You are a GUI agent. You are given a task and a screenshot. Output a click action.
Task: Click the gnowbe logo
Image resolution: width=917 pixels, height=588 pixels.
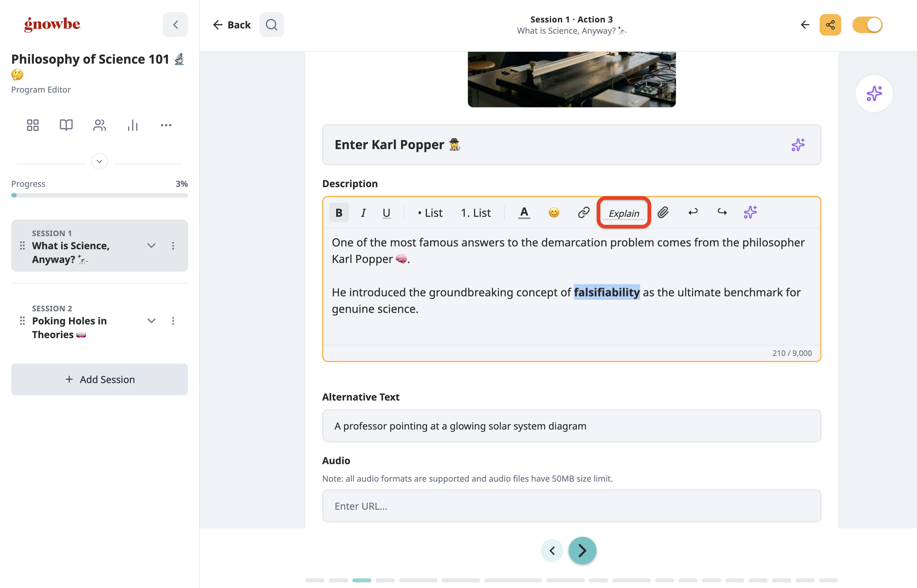click(52, 24)
